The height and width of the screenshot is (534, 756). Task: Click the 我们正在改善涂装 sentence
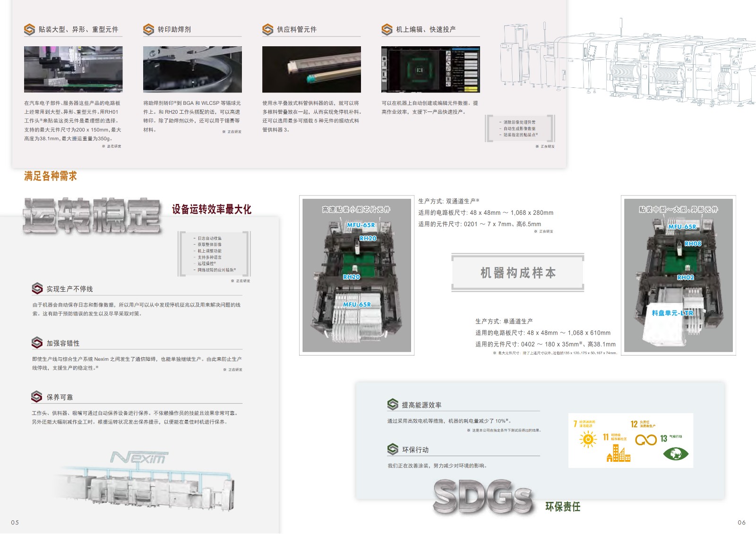point(437,466)
